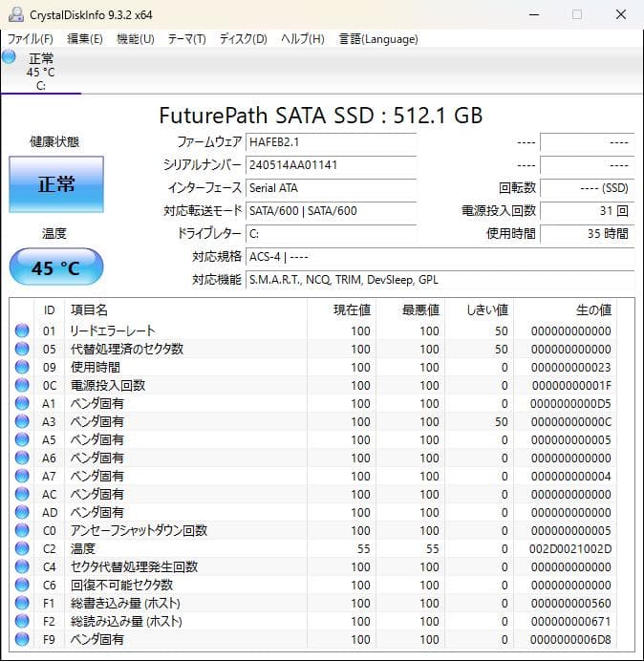Click raw value 0000000000D5
Image resolution: width=644 pixels, height=661 pixels.
click(570, 403)
